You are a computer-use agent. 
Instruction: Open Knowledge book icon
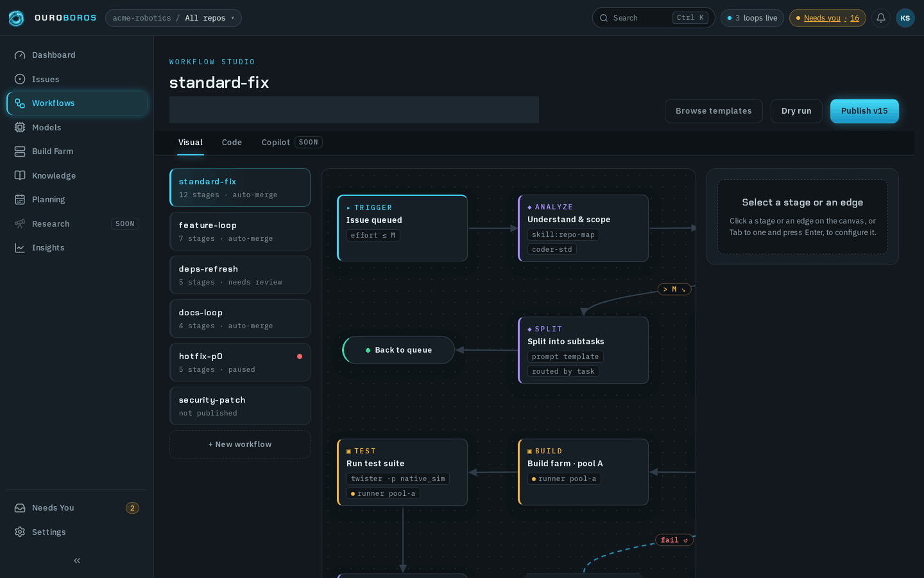tap(20, 175)
